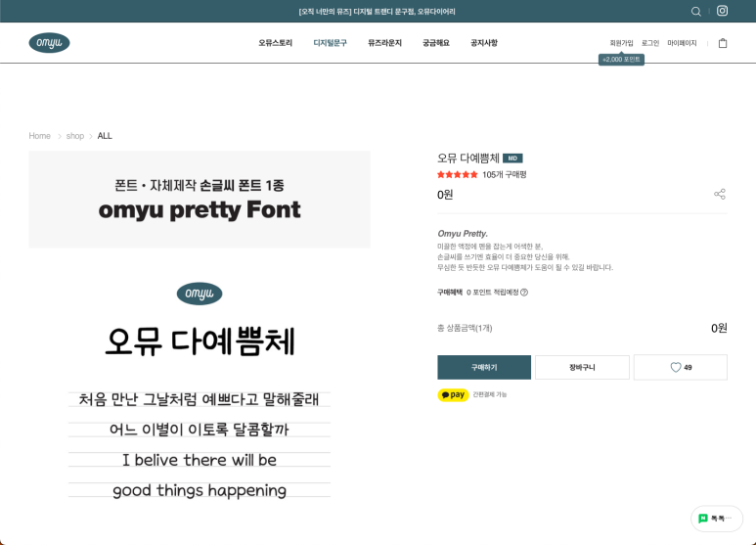Image resolution: width=756 pixels, height=545 pixels.
Task: Click the 회원가입 link
Action: coord(621,43)
